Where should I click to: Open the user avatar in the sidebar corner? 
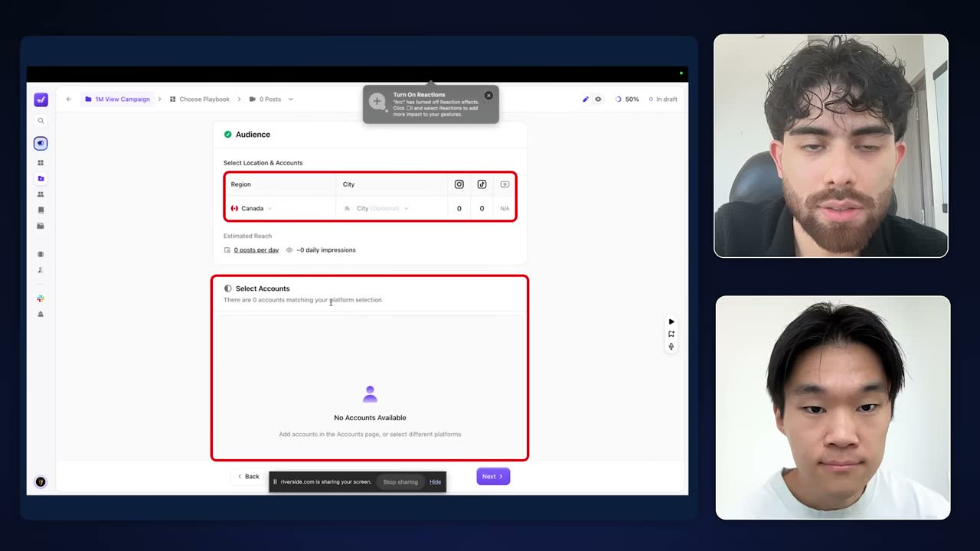(41, 481)
